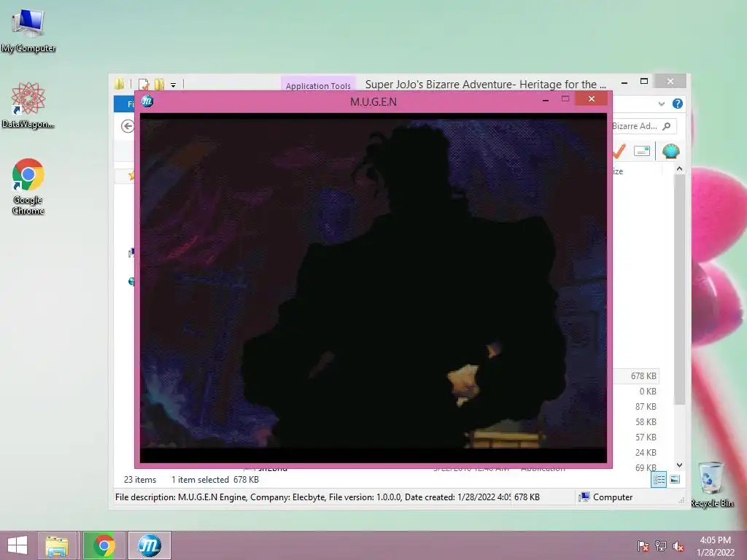Click the '23 items' status text
This screenshot has height=560, width=747.
140,480
